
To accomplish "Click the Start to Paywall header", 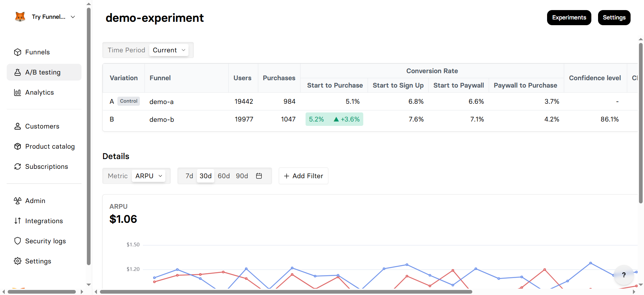I will pyautogui.click(x=459, y=85).
